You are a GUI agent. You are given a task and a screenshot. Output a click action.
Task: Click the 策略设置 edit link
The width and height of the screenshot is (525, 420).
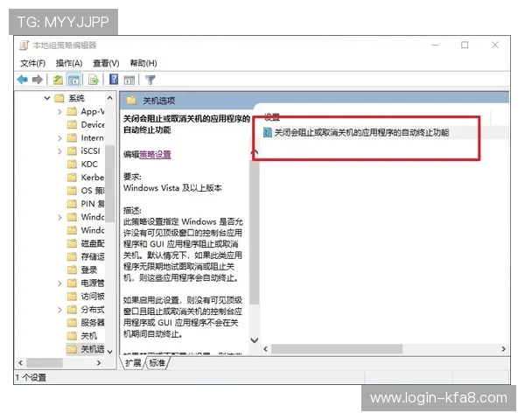155,154
